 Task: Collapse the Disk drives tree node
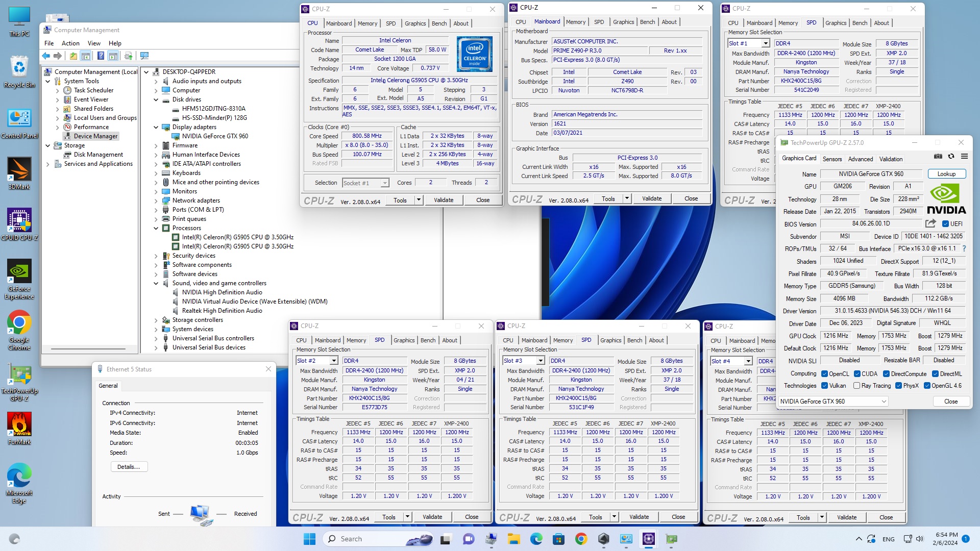(156, 99)
